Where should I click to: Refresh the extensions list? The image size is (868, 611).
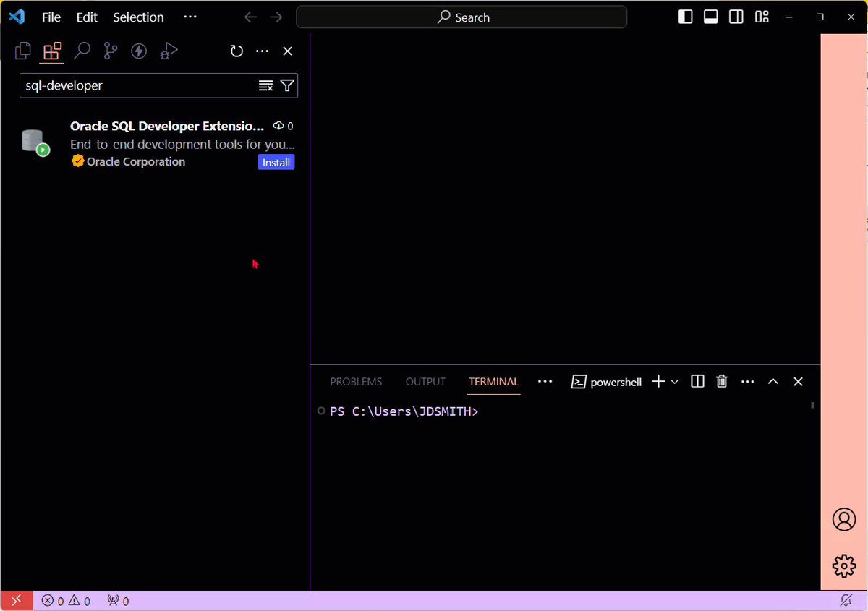pos(237,51)
